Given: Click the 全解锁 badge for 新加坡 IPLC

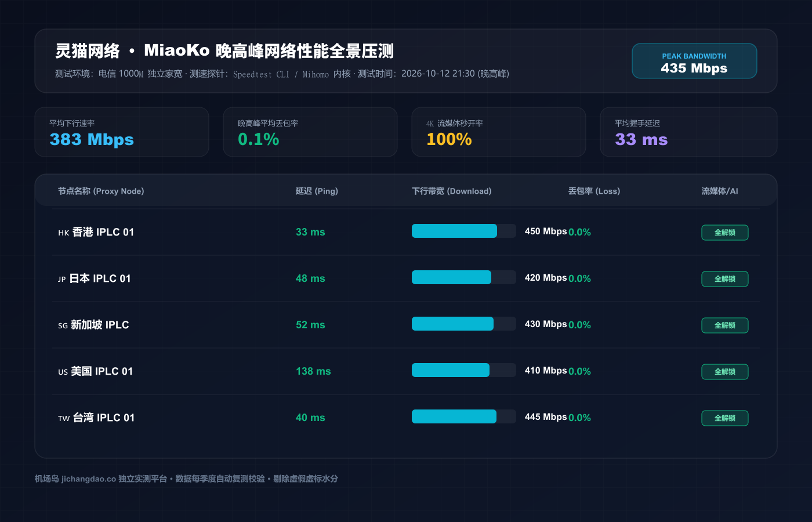Looking at the screenshot, I should pyautogui.click(x=725, y=325).
